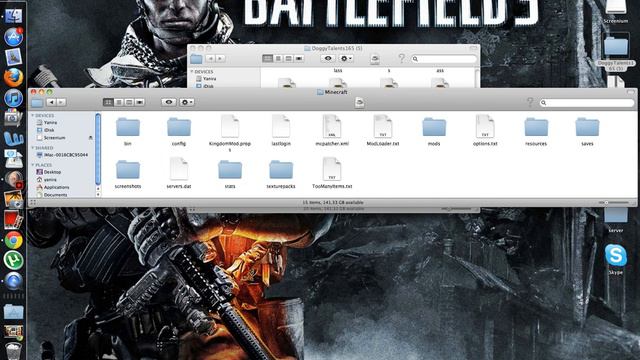
Task: Switch DoggyTalents window to column view
Action: pyautogui.click(x=288, y=58)
